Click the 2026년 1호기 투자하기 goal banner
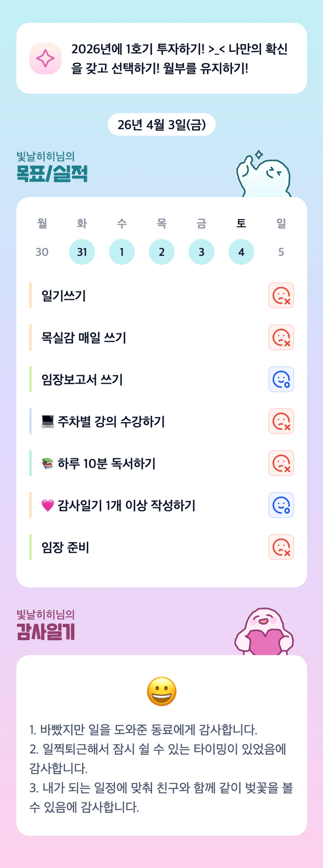 (x=179, y=59)
